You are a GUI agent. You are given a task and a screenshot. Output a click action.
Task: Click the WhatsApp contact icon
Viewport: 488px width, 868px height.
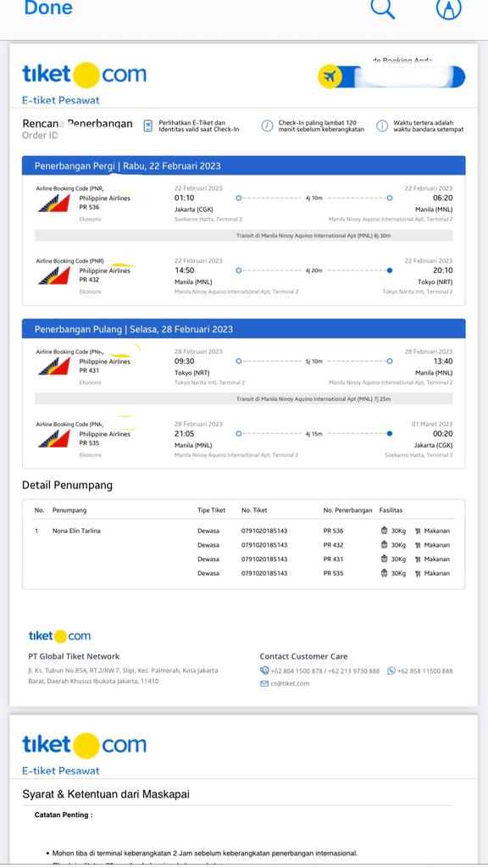[391, 670]
